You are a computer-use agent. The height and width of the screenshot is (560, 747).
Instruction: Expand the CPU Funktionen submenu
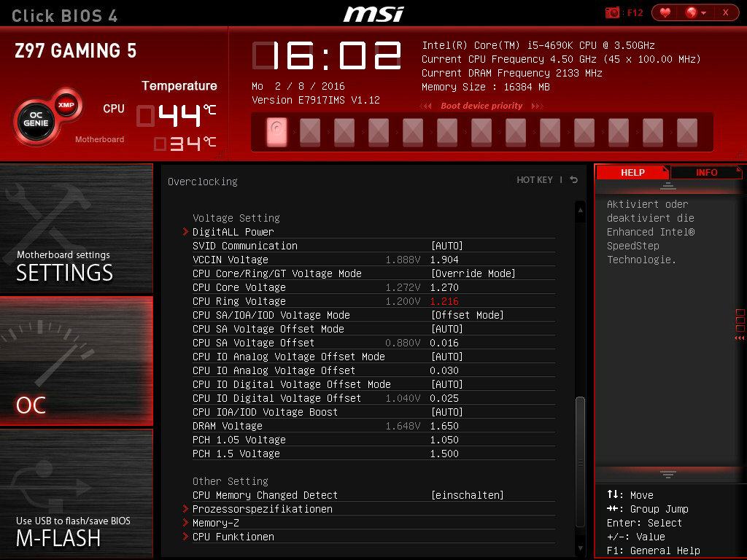point(233,537)
